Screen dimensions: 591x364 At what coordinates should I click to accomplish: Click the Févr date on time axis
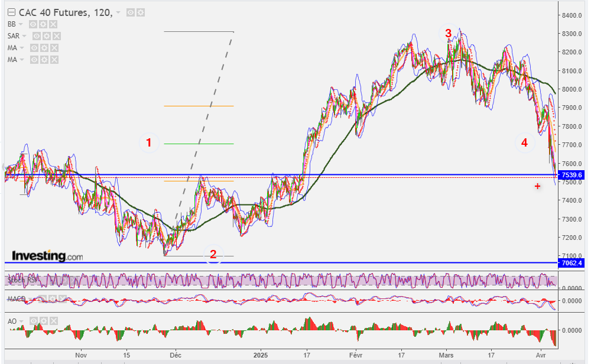[x=356, y=355]
